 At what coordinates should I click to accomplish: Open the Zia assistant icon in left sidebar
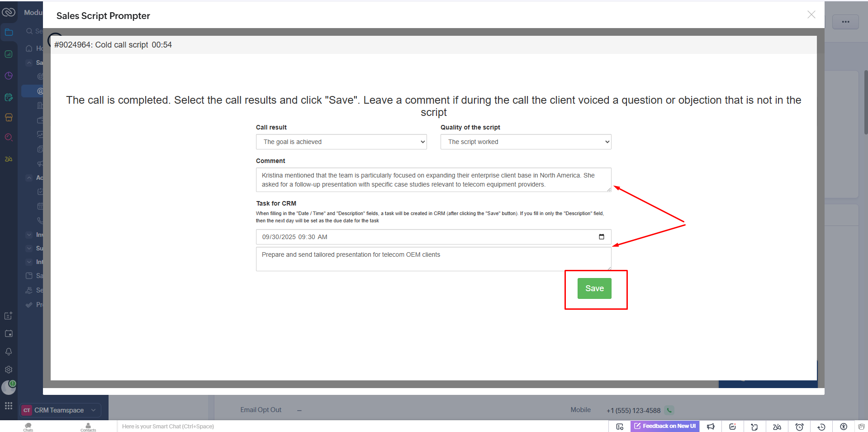[9, 159]
